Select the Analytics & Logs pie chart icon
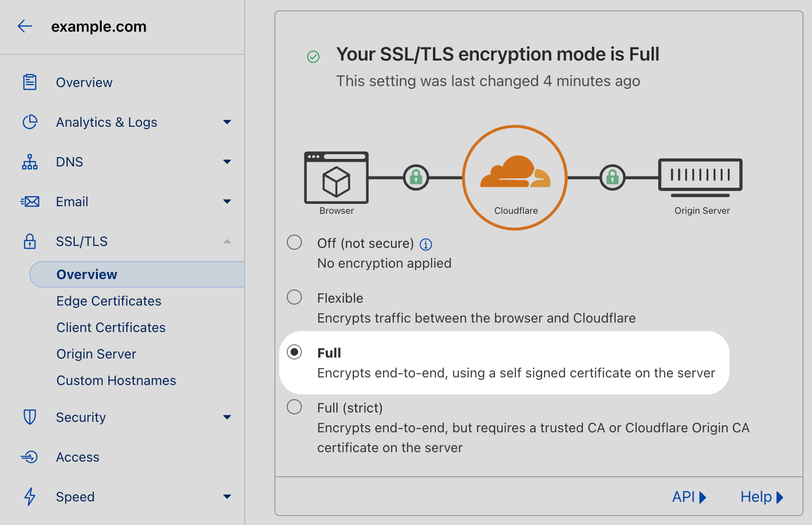This screenshot has width=812, height=525. pyautogui.click(x=30, y=122)
